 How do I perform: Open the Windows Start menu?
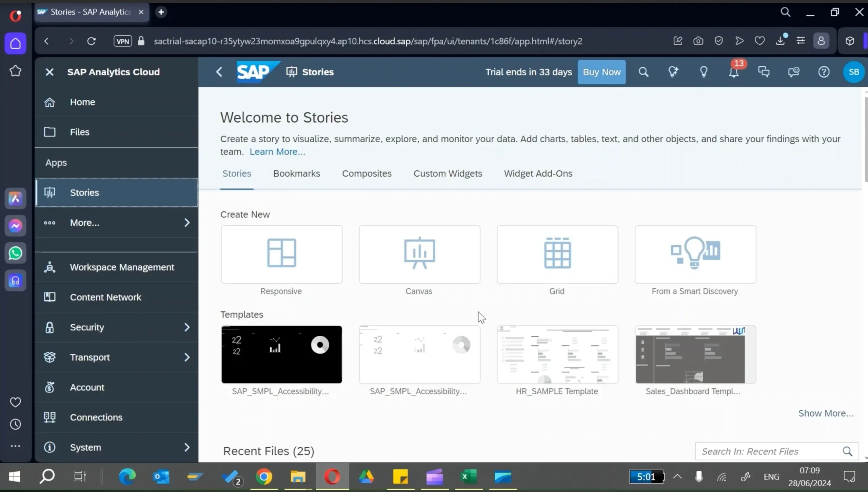point(14,477)
